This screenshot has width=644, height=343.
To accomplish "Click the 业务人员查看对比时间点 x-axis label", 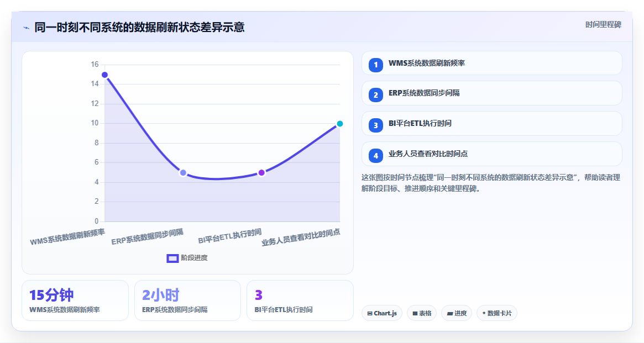I will pos(301,237).
